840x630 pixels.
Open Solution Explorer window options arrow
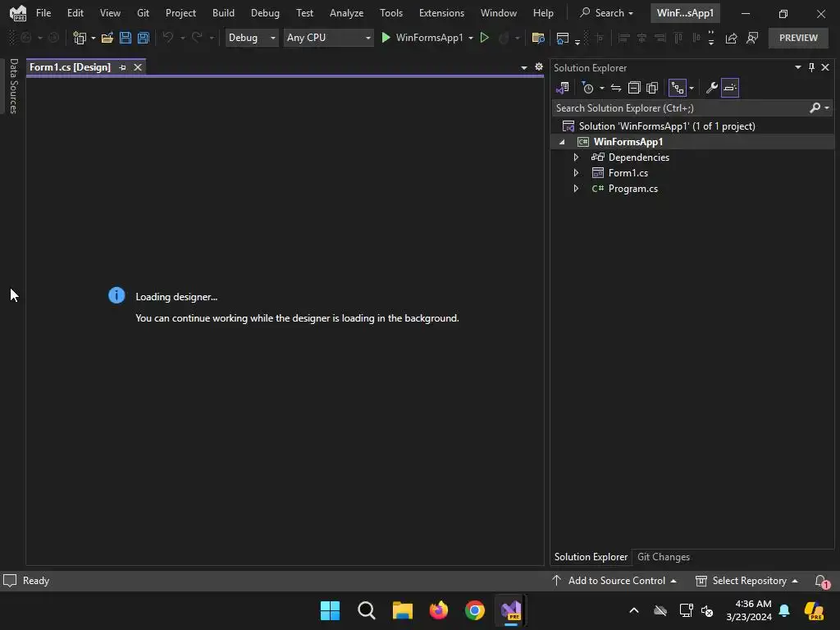[797, 67]
